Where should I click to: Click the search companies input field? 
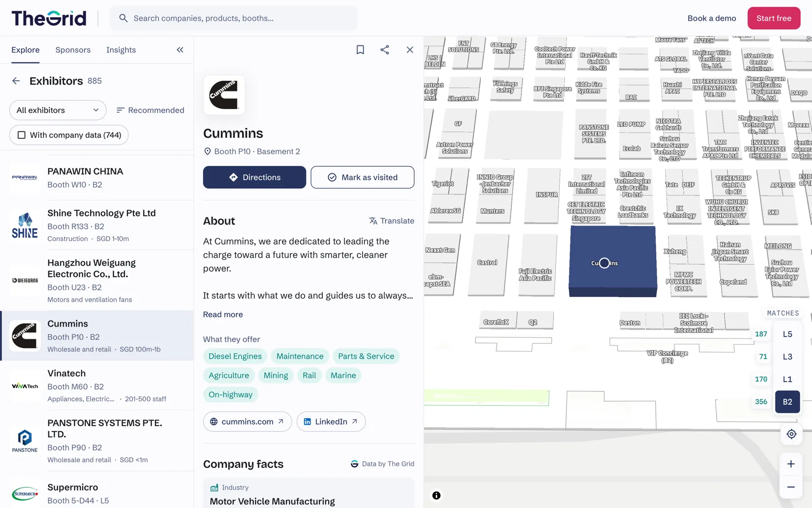(234, 18)
